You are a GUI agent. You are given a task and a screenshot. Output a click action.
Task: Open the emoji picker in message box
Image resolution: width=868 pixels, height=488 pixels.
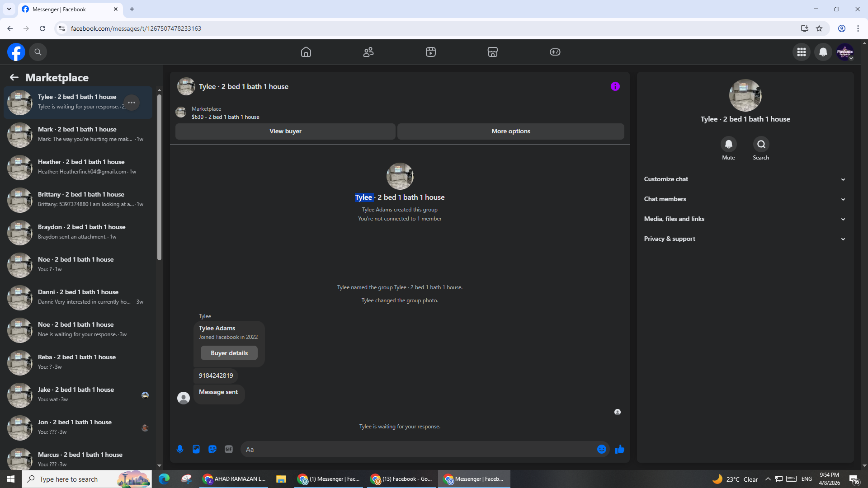click(x=601, y=449)
